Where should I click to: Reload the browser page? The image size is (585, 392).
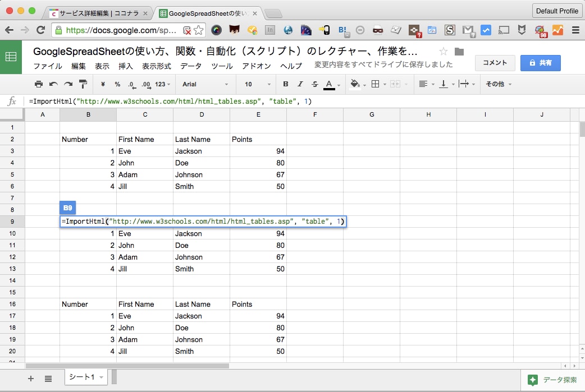(x=40, y=30)
